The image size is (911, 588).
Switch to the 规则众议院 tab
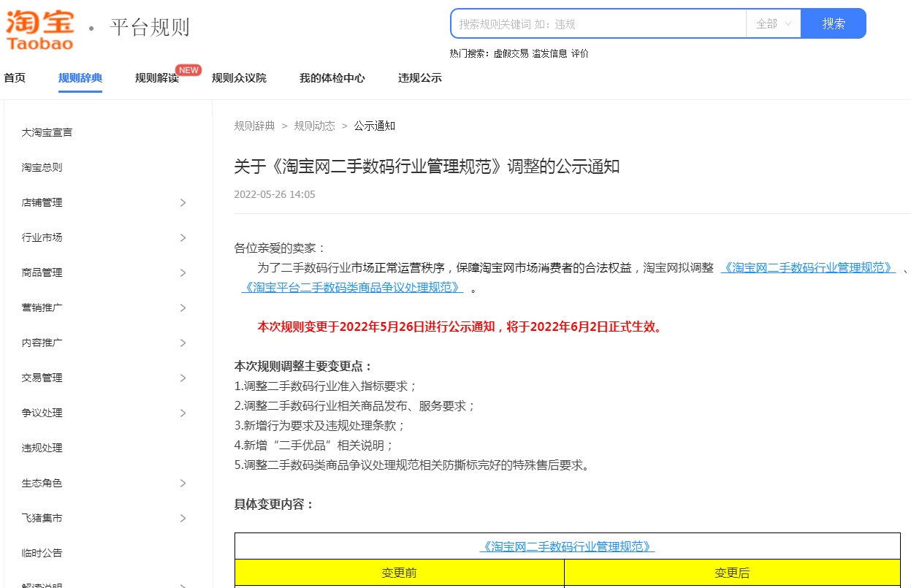click(x=239, y=78)
